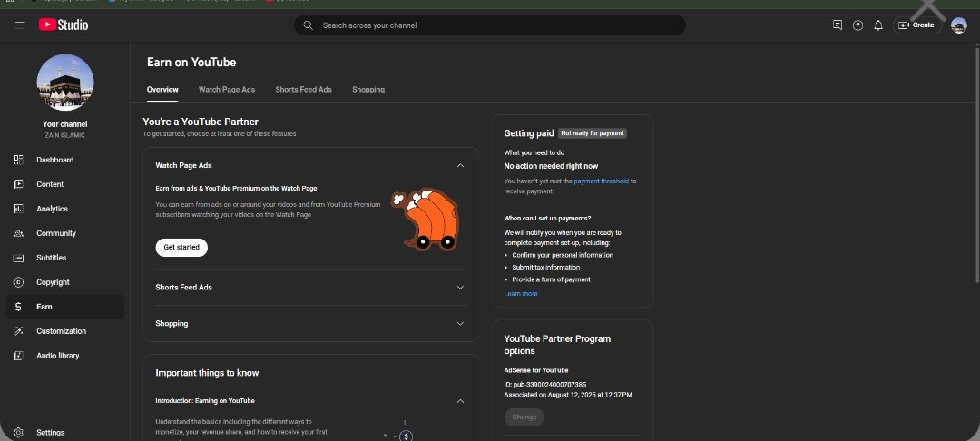Open Dashboard from the sidebar
Viewport: 980px width, 441px height.
pyautogui.click(x=65, y=160)
